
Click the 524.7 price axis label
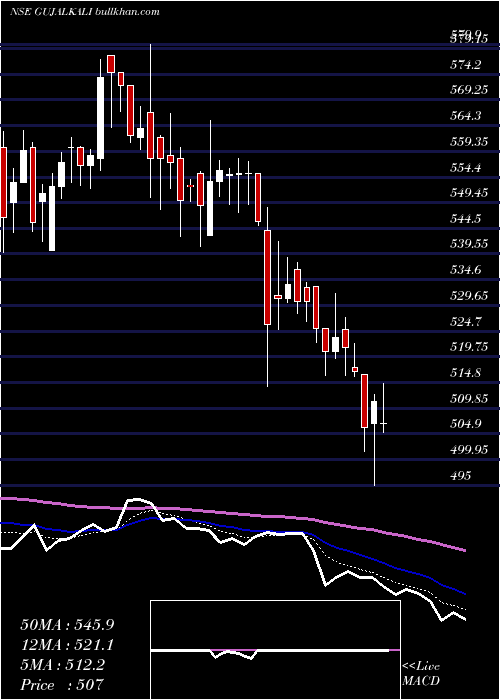(468, 321)
